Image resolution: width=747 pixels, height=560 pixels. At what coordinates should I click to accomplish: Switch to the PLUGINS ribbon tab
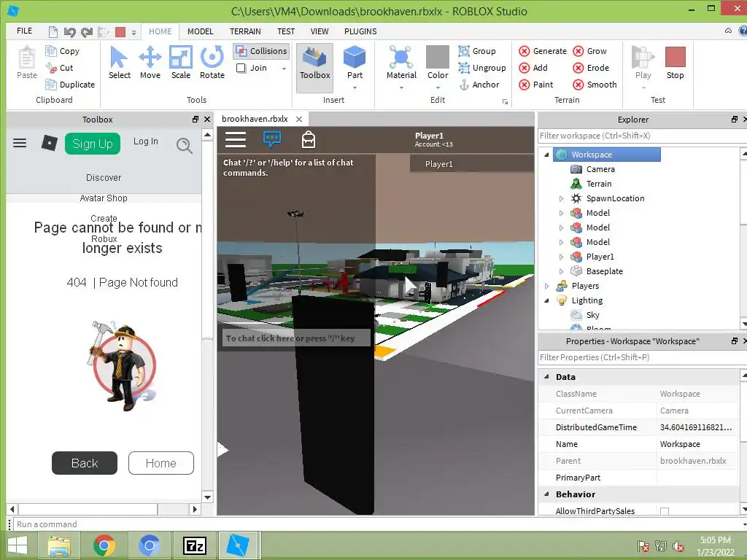(x=360, y=31)
